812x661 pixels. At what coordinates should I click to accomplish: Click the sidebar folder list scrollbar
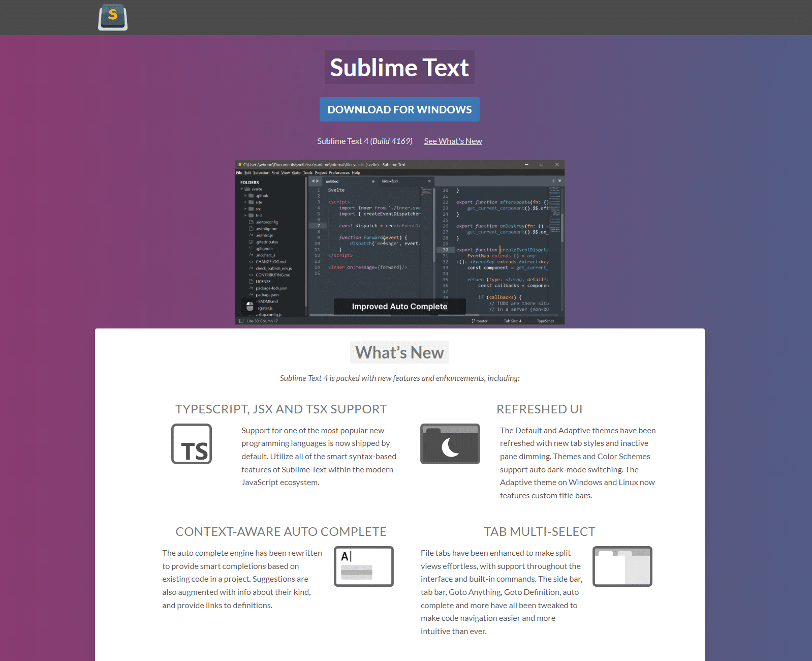click(x=305, y=242)
